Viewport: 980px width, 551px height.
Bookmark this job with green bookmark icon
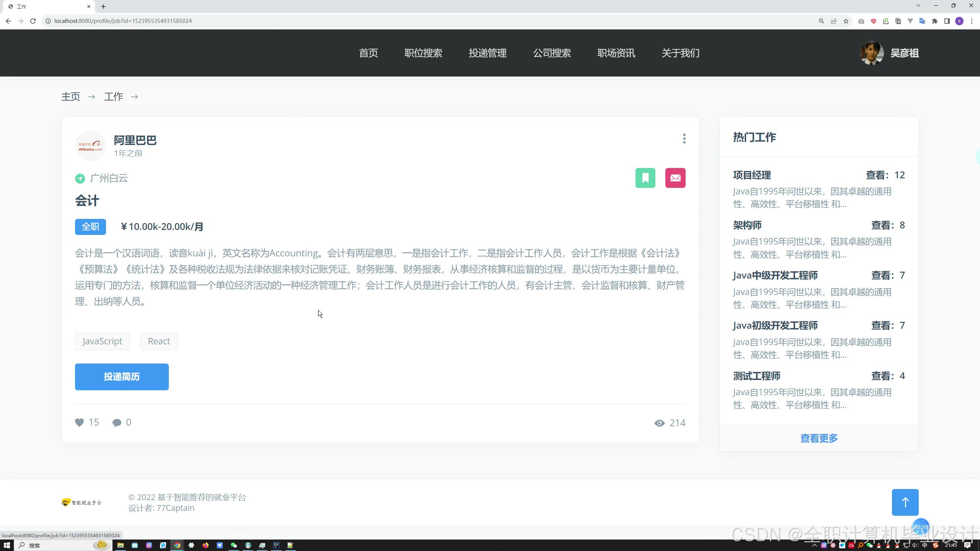click(x=645, y=178)
